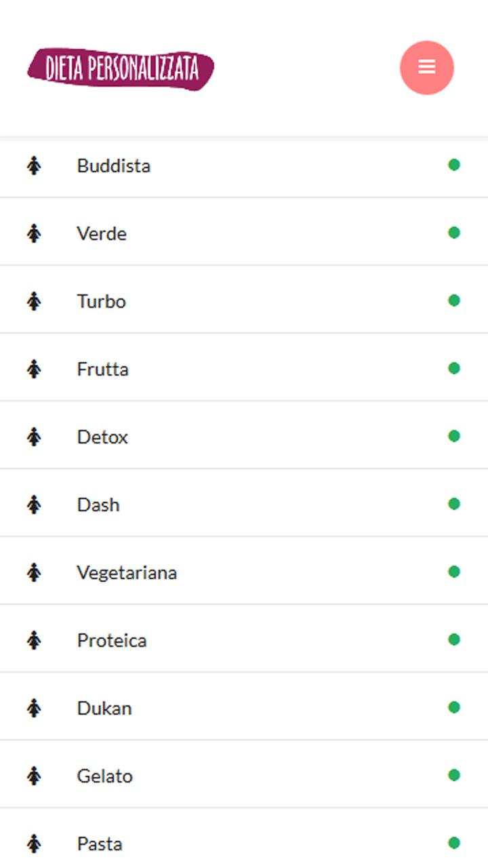The width and height of the screenshot is (488, 868).
Task: Open the hamburger menu button
Action: click(x=426, y=67)
